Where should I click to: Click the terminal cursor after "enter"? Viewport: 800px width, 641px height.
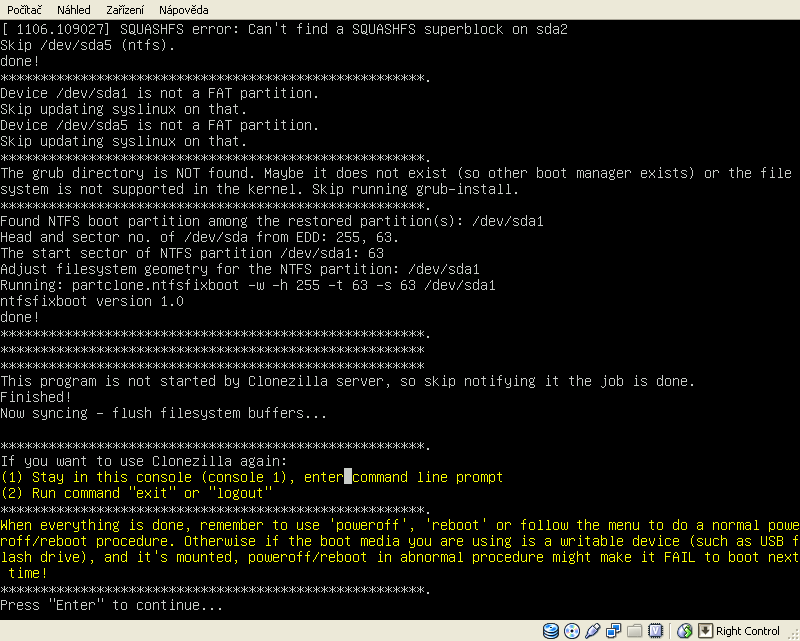tap(348, 477)
